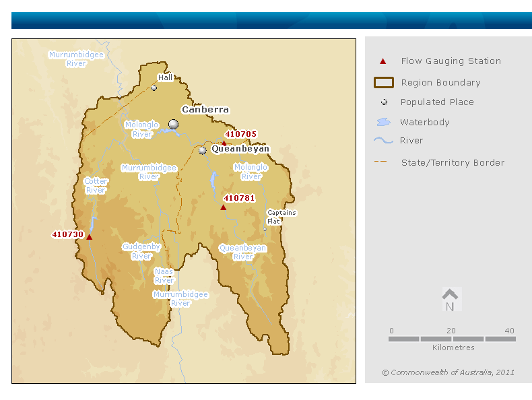
Task: Click the kilometres scale bar
Action: [453, 339]
